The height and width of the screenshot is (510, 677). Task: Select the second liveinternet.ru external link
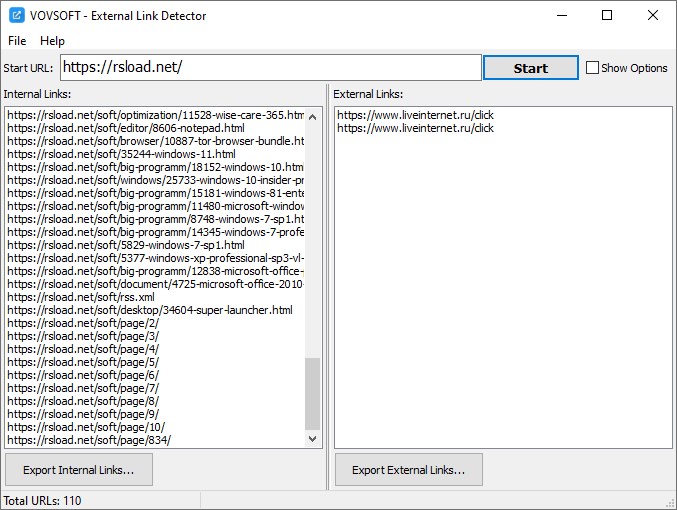(x=415, y=128)
